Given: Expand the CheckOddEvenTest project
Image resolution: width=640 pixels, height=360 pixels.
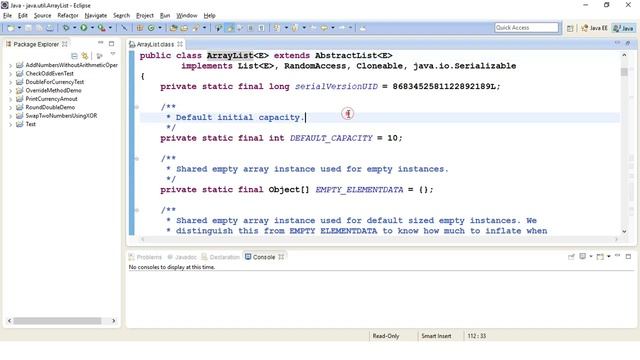Looking at the screenshot, I should coord(10,74).
